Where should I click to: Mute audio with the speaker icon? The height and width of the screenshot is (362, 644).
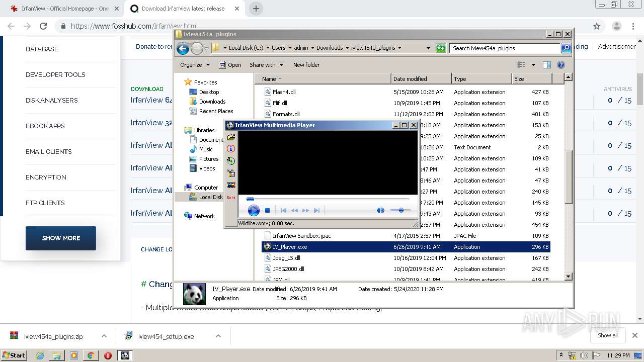pos(380,210)
